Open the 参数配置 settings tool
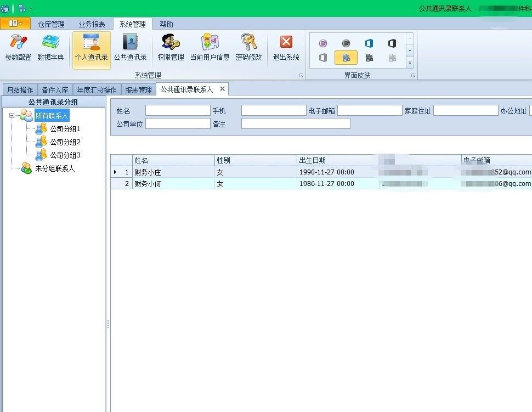Viewport: 532px width, 412px height. (x=18, y=47)
